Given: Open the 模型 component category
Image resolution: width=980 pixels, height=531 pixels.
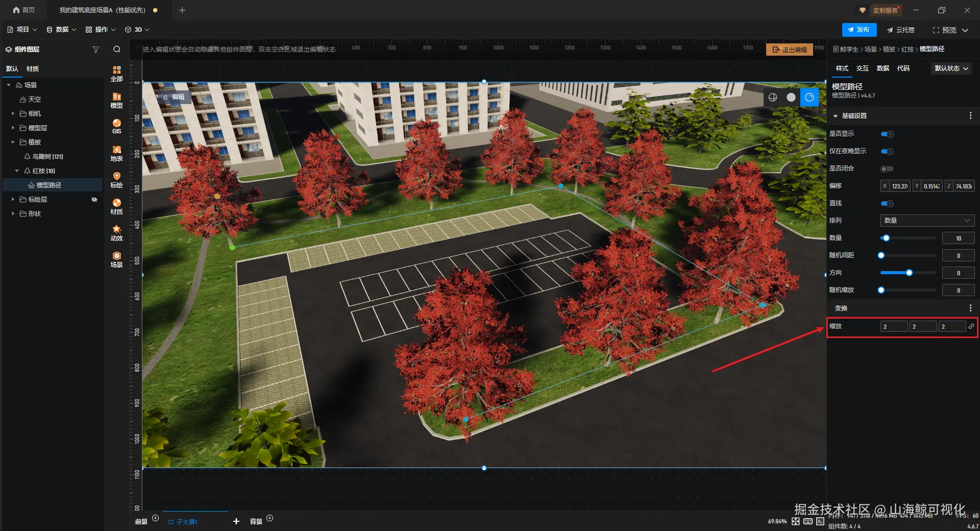Looking at the screenshot, I should click(117, 100).
